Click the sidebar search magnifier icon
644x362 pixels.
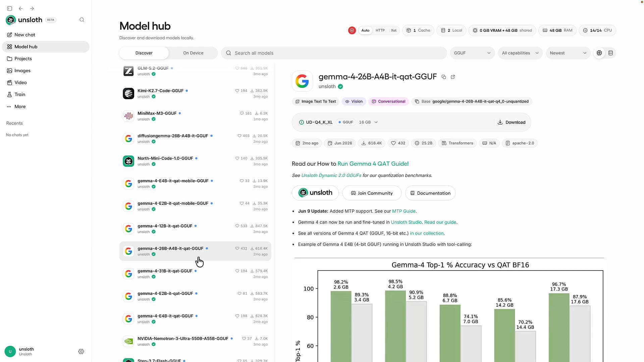[82, 20]
